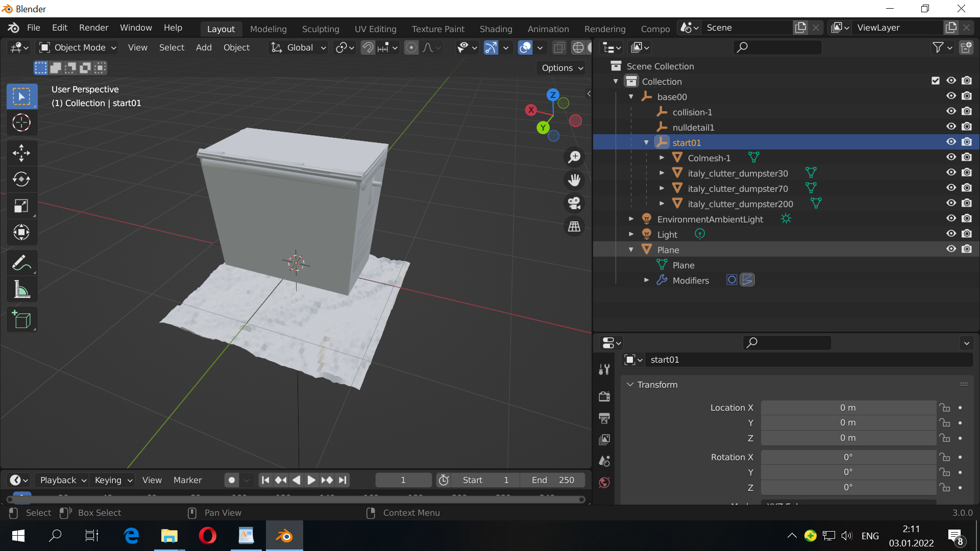
Task: Select the Measure tool
Action: [21, 289]
